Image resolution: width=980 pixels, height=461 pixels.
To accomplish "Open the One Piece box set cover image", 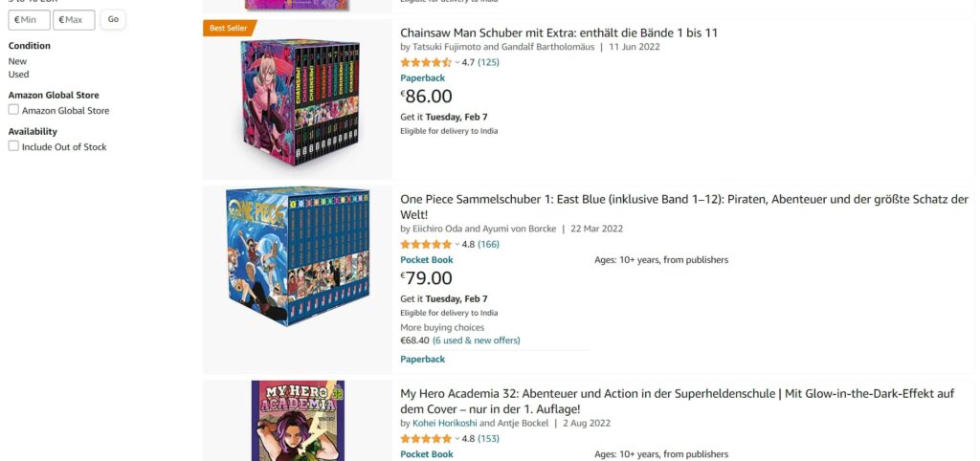I will [x=298, y=256].
